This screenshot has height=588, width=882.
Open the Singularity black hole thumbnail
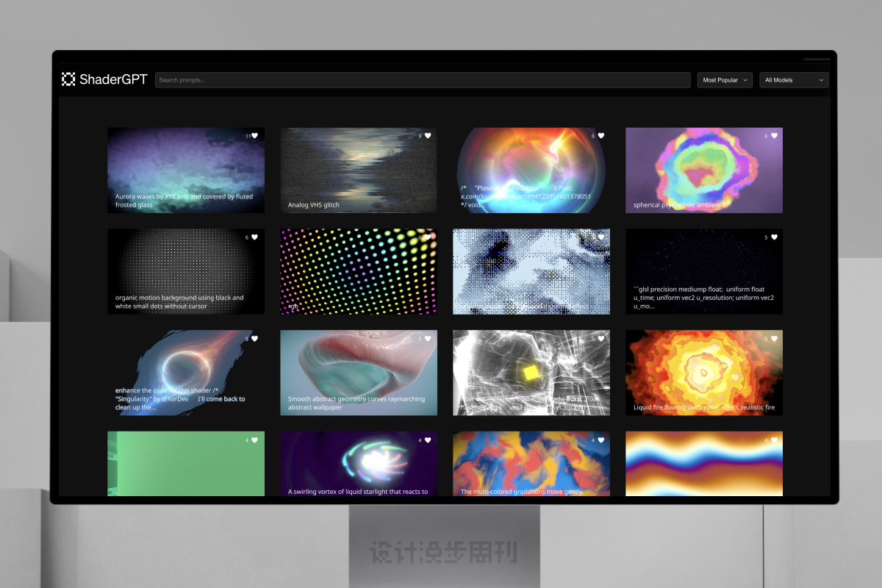pos(186,373)
